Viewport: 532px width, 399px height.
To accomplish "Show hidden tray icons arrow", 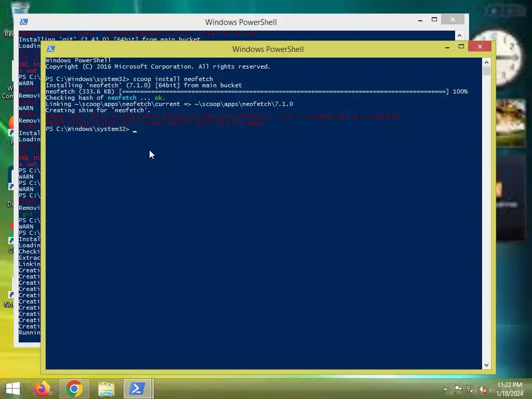I will tap(445, 389).
